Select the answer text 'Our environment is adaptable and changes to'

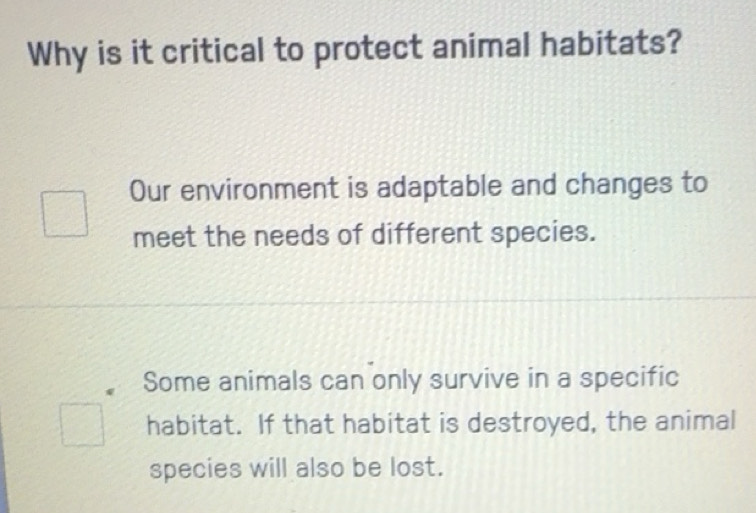[x=418, y=187]
